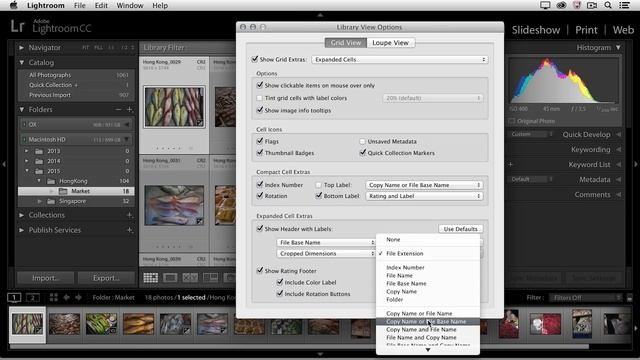Expand the 2013 folder
Screen dimensions: 640x360
click(x=27, y=151)
